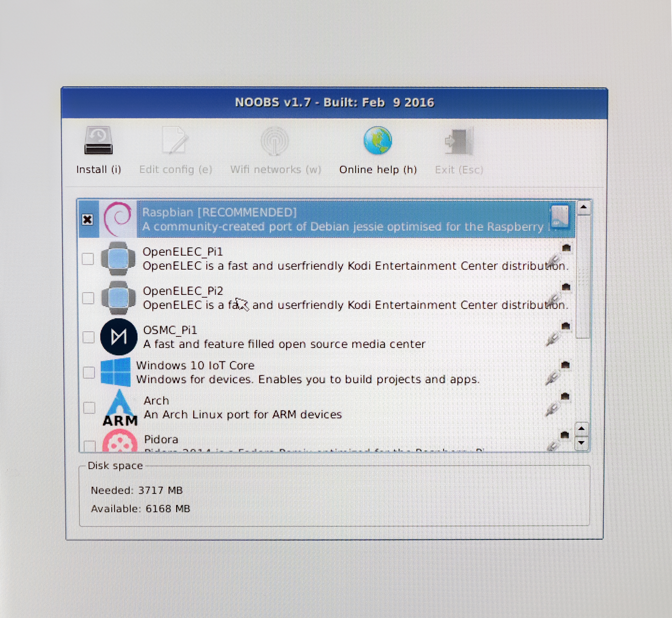672x618 pixels.
Task: Click the SD card icon on Raspbian row
Action: (x=559, y=217)
